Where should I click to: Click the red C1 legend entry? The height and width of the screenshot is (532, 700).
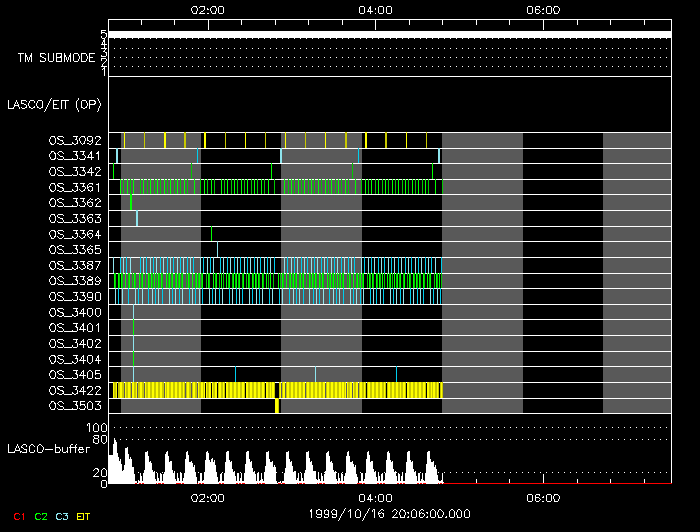tap(18, 516)
